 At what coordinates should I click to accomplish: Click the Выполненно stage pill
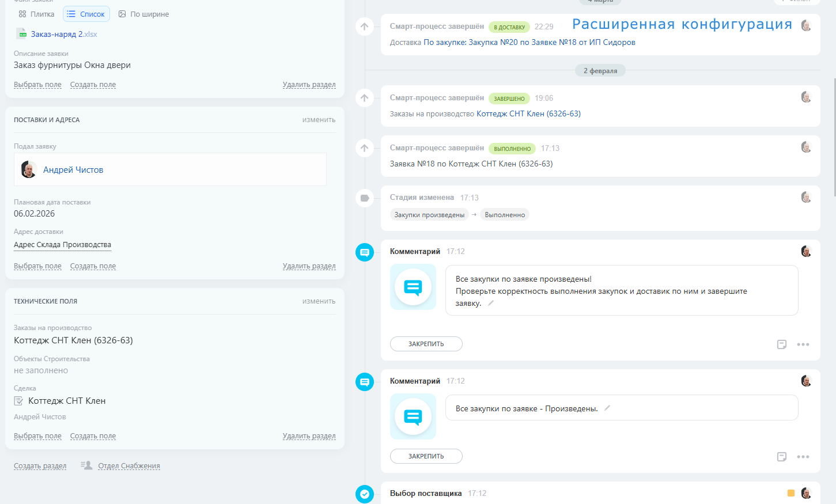pos(505,215)
